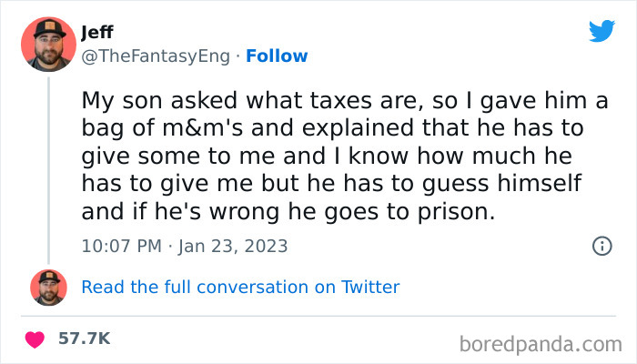The image size is (637, 364).
Task: Follow the @TheFantasyEng account
Action: pos(278,56)
